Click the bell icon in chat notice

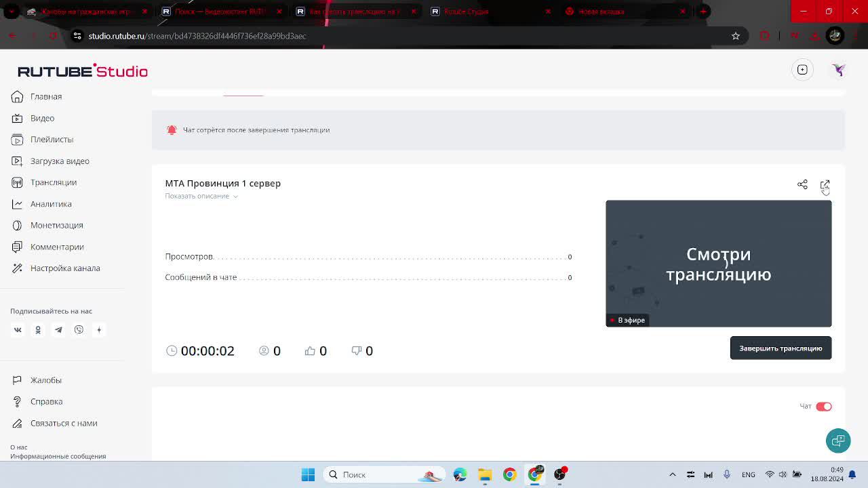[x=172, y=130]
